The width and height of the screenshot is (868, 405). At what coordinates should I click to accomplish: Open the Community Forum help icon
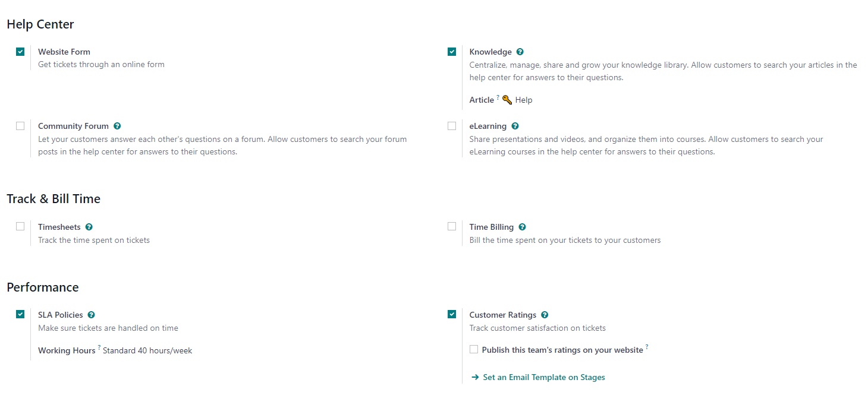click(x=117, y=126)
